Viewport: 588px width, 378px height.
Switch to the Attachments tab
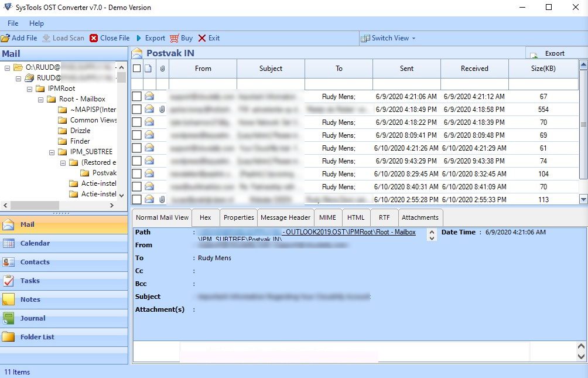tap(420, 217)
